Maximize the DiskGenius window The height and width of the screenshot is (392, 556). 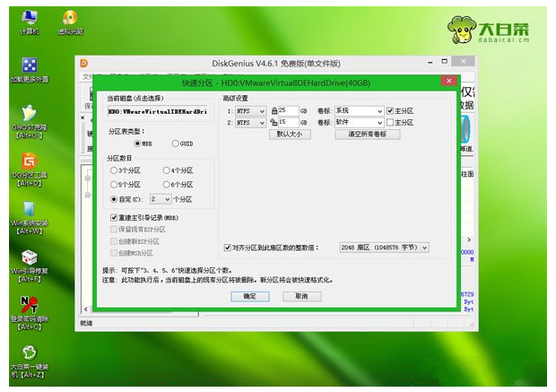[444, 61]
